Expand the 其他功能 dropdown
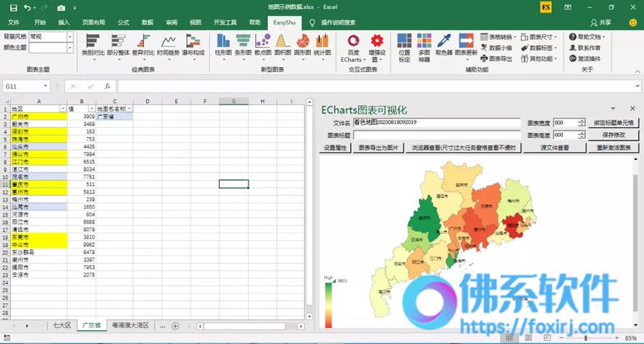The image size is (644, 344). click(x=555, y=59)
